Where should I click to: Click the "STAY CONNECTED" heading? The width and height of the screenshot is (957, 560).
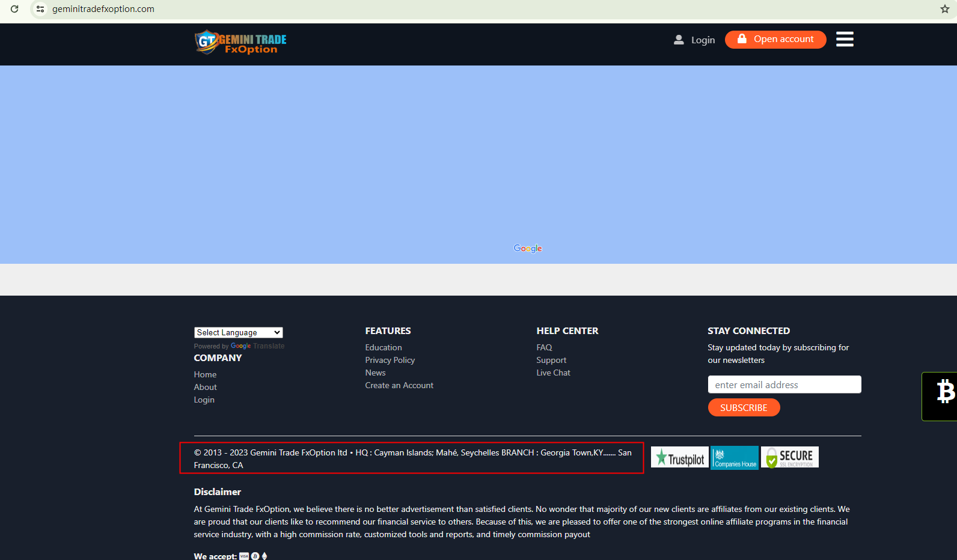coord(748,331)
